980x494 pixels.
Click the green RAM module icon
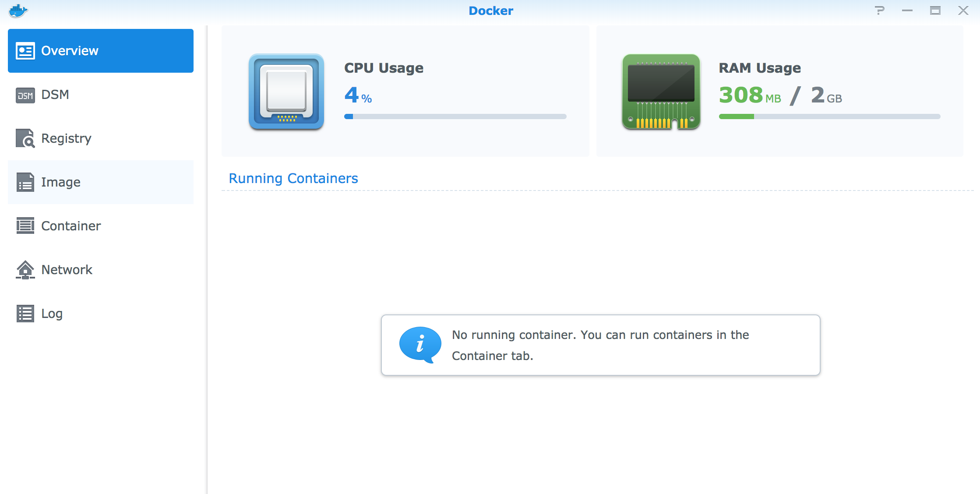(661, 92)
